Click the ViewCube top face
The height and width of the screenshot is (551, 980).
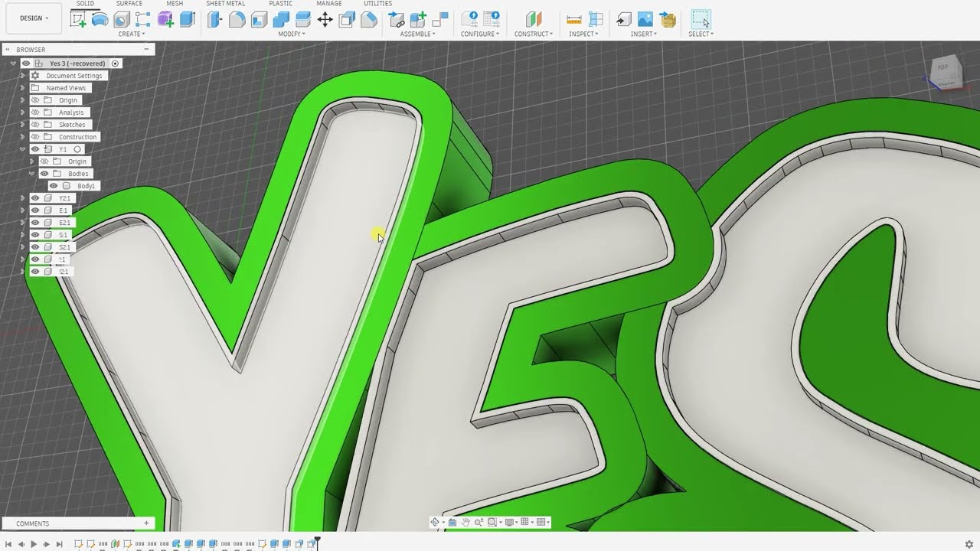[x=943, y=67]
